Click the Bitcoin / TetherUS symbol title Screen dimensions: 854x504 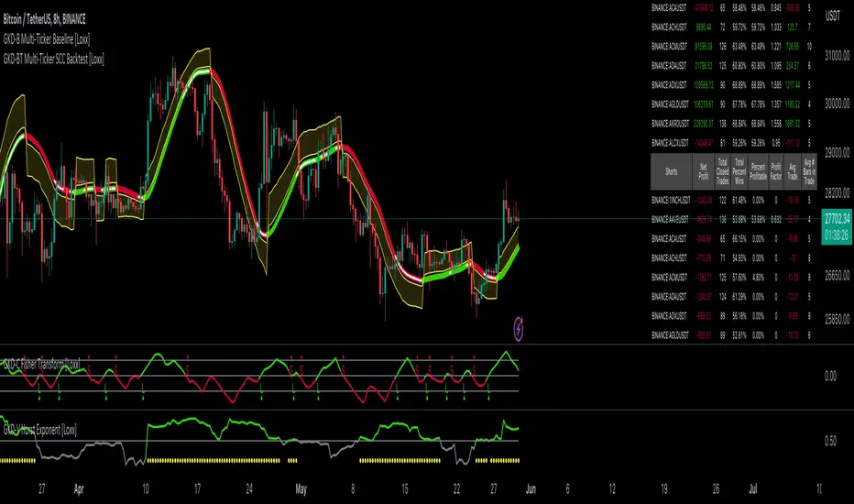pyautogui.click(x=45, y=19)
